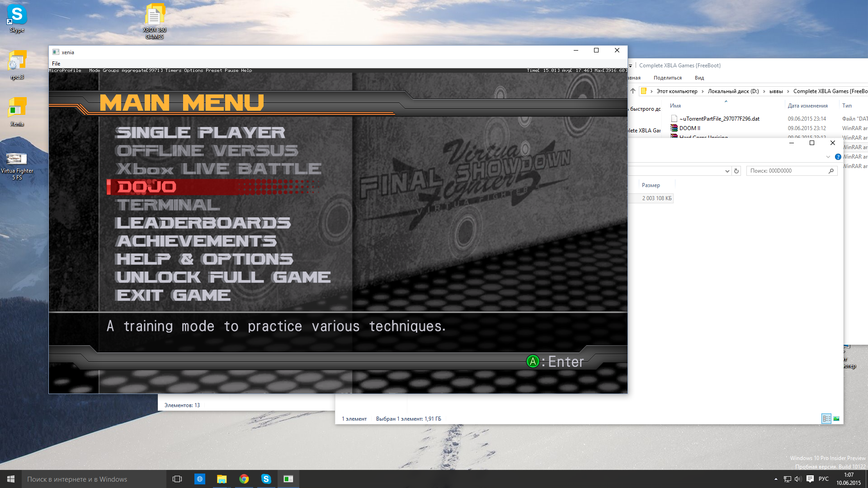Click 'ыввы' folder in breadcrumb
This screenshot has width=868, height=488.
(776, 91)
